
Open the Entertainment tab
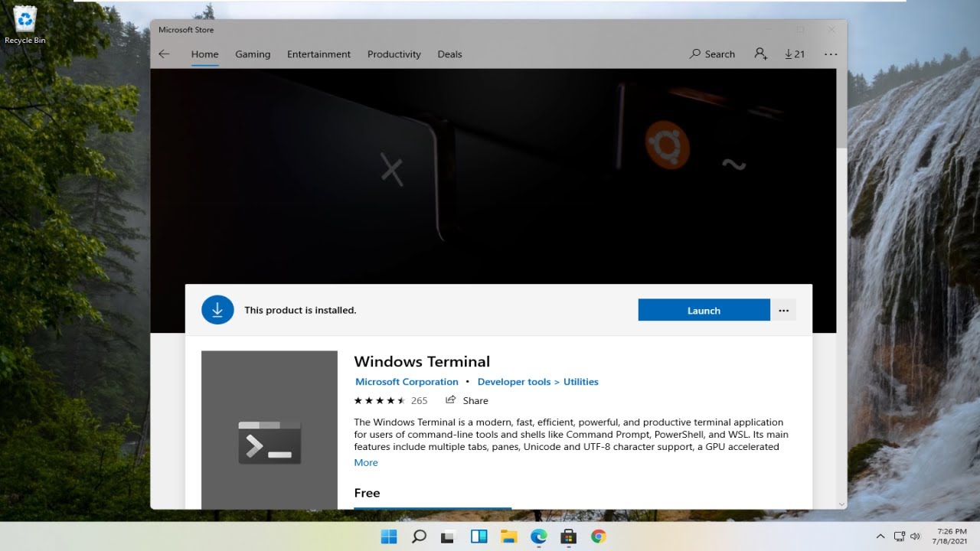tap(318, 54)
